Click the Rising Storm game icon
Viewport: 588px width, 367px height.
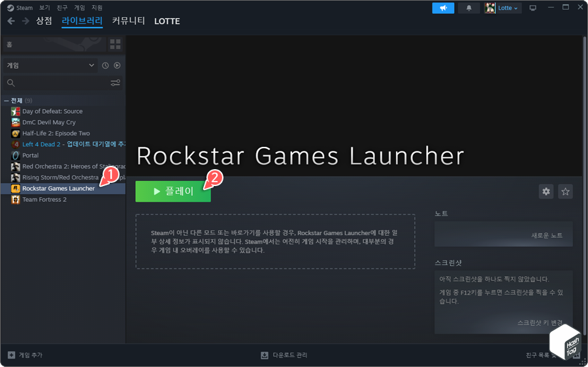16,178
